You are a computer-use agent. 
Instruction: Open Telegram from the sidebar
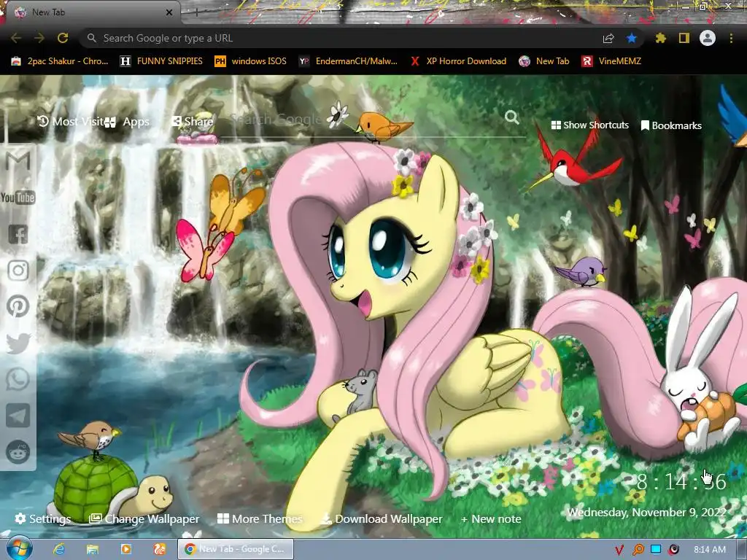[18, 415]
